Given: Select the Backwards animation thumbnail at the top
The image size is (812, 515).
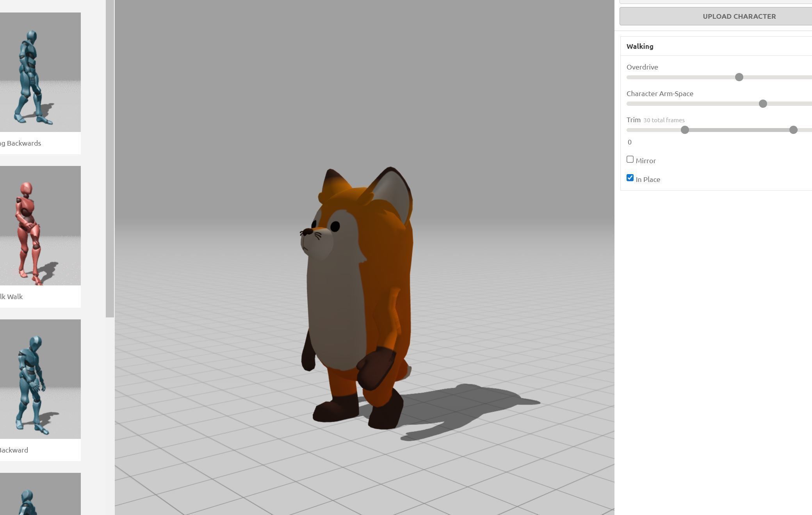Looking at the screenshot, I should click(40, 72).
